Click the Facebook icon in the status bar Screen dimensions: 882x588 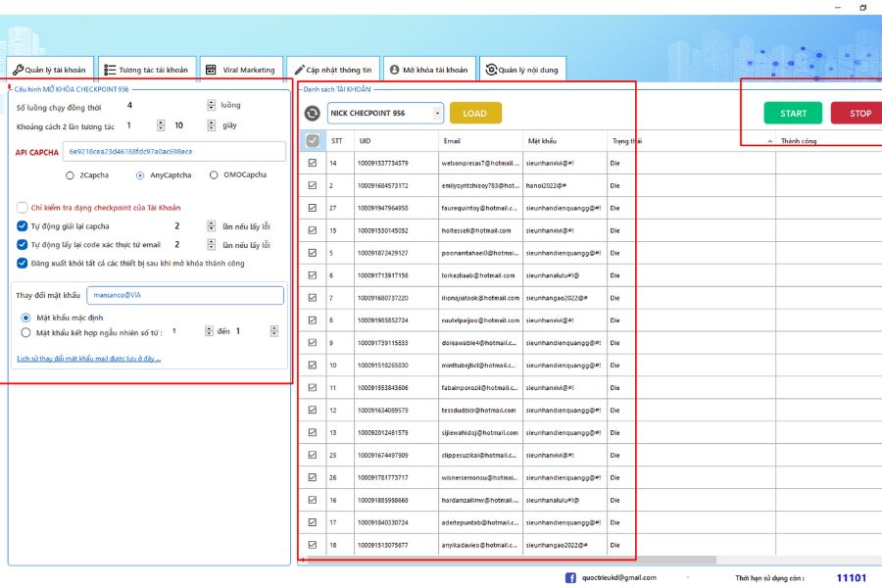tap(571, 578)
